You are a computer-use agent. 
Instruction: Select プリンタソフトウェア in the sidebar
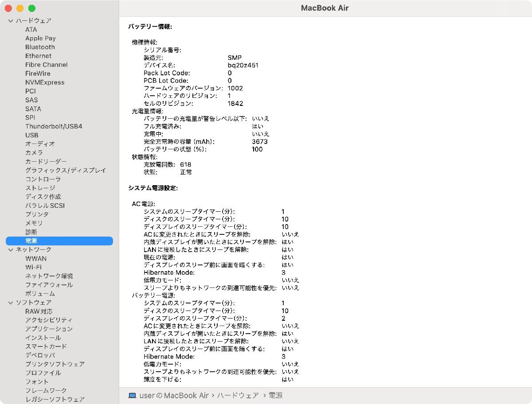(55, 364)
